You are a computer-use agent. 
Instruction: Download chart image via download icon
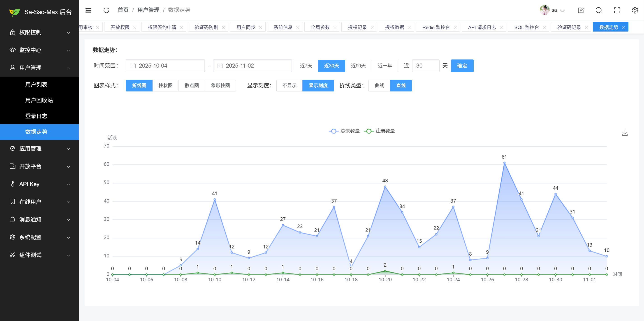pyautogui.click(x=625, y=132)
